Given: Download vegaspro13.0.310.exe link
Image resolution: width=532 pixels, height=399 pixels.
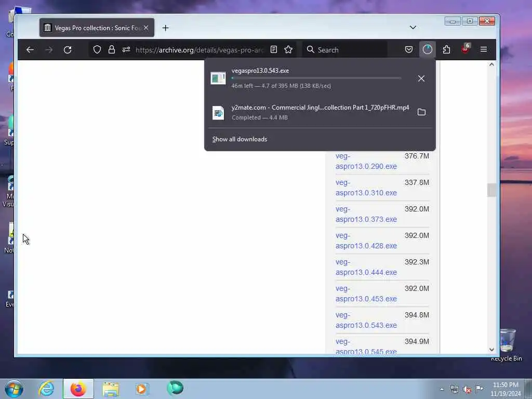Looking at the screenshot, I should pyautogui.click(x=366, y=188).
